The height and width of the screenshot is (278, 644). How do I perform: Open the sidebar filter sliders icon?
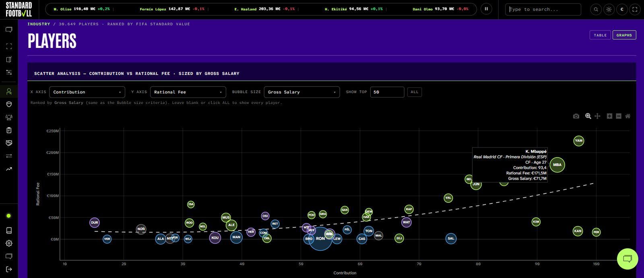(x=9, y=73)
